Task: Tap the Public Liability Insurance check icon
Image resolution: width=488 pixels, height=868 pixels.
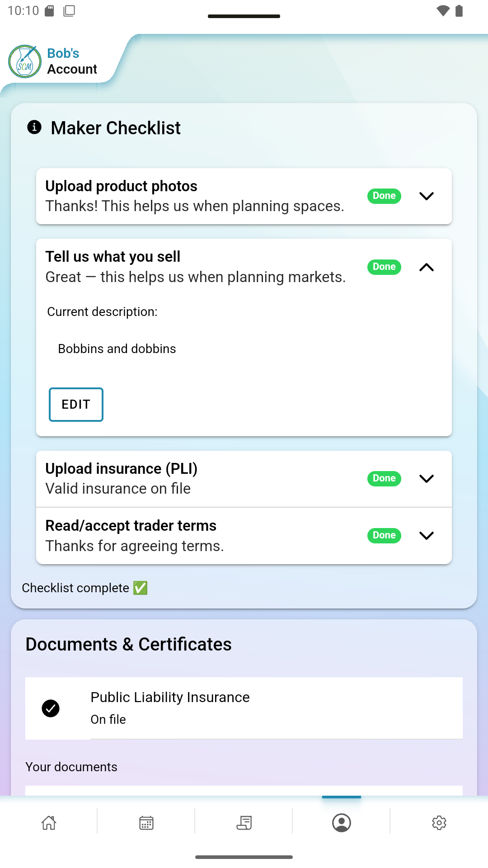Action: (x=51, y=708)
